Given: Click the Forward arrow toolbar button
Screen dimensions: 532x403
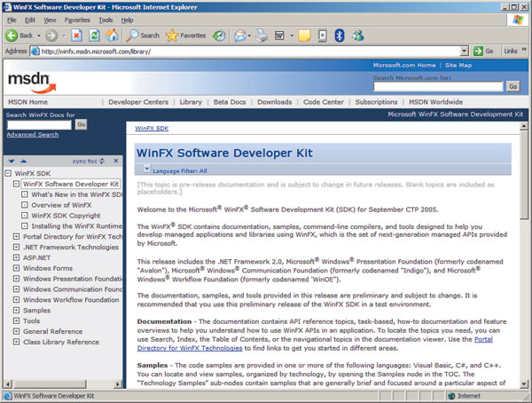Looking at the screenshot, I should (51, 36).
